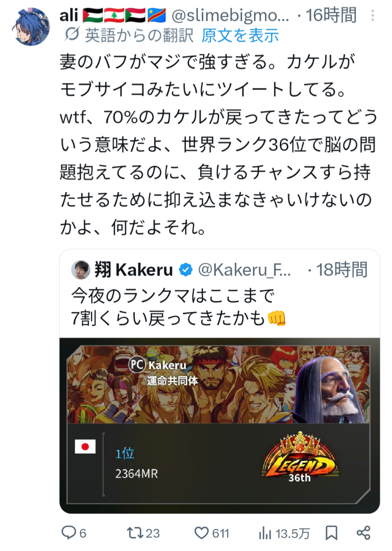392x551 pixels.
Task: Open Kakeru's small profile picture
Action: (x=80, y=270)
